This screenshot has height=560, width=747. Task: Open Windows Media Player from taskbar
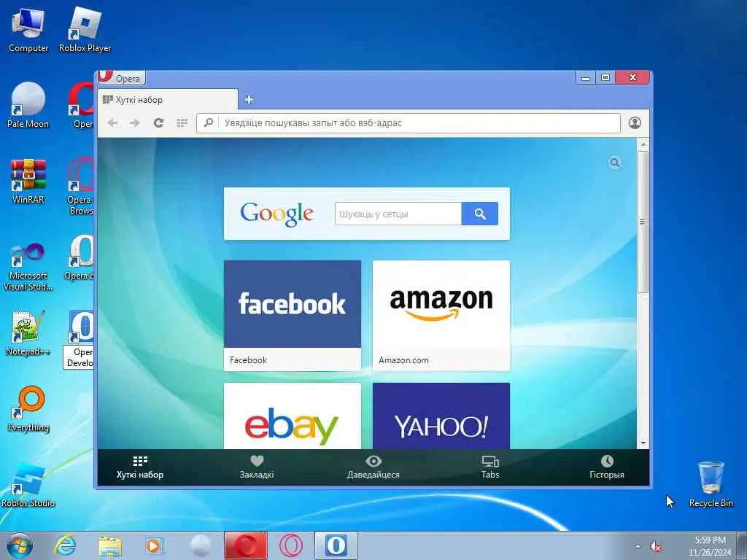coord(155,545)
